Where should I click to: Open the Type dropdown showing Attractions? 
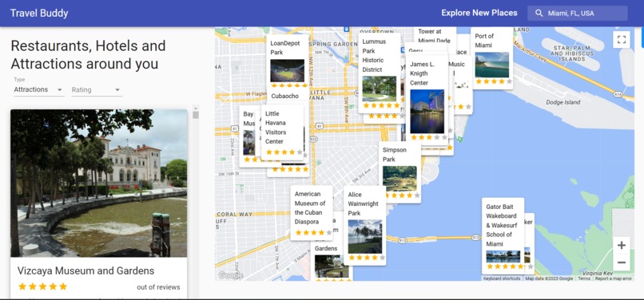39,89
